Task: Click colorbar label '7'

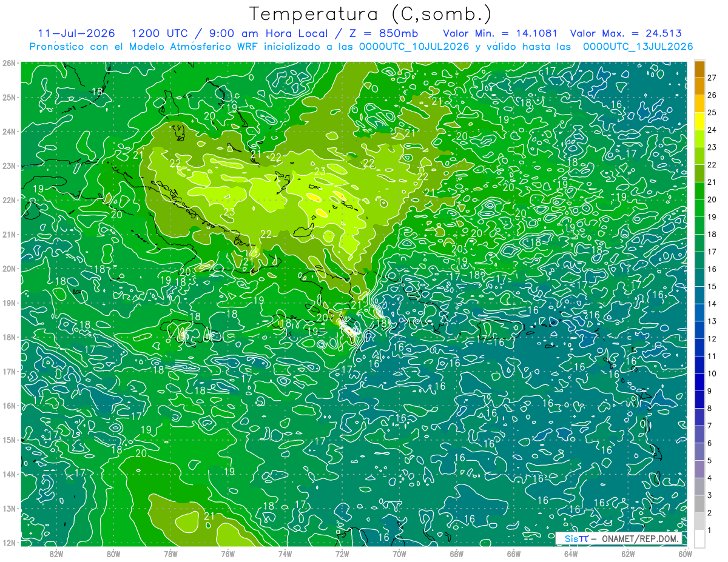Action: [x=710, y=426]
